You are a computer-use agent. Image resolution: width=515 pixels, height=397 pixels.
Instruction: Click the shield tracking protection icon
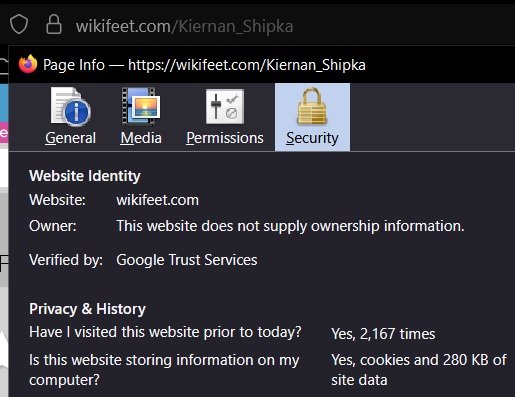point(19,24)
